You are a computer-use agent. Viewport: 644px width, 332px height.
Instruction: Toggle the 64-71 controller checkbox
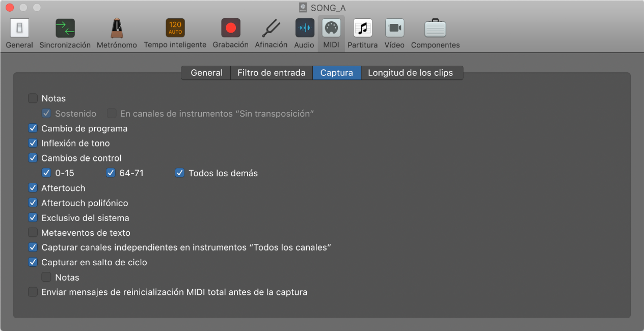point(111,173)
